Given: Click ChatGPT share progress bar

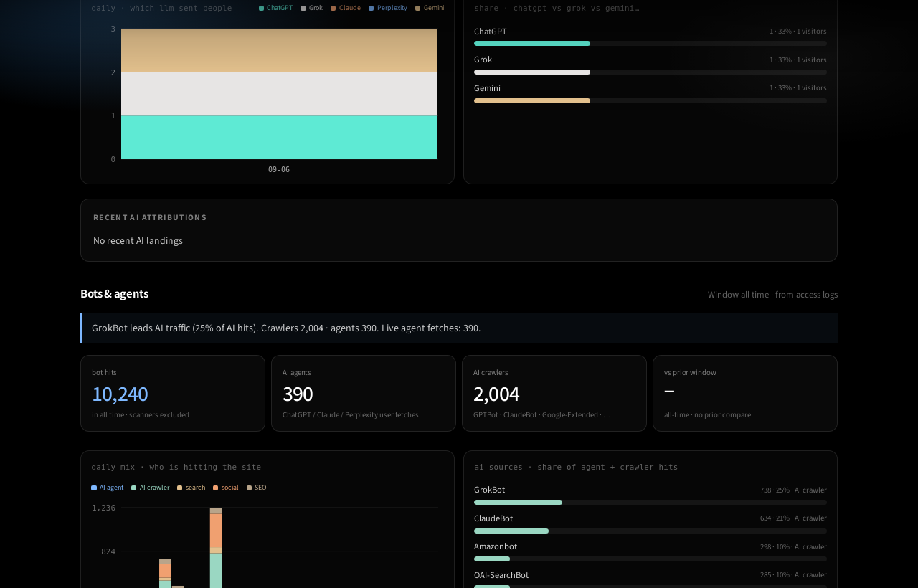Looking at the screenshot, I should pyautogui.click(x=650, y=44).
